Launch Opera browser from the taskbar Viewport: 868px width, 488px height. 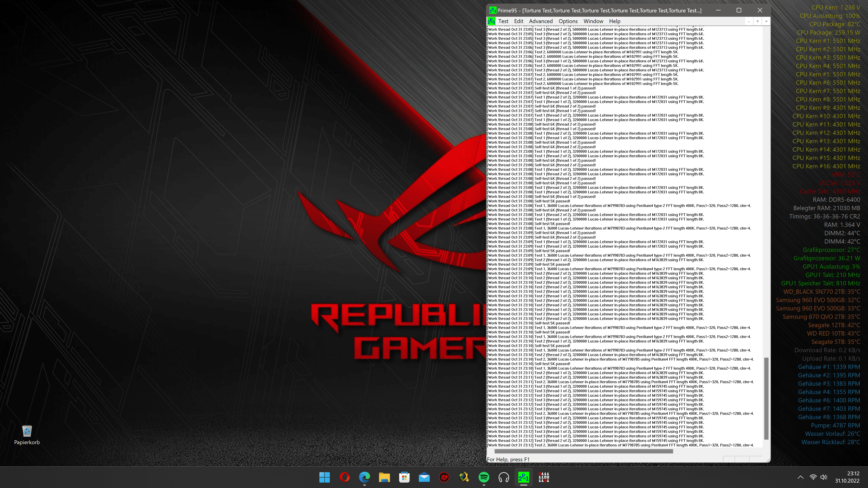[x=344, y=477]
